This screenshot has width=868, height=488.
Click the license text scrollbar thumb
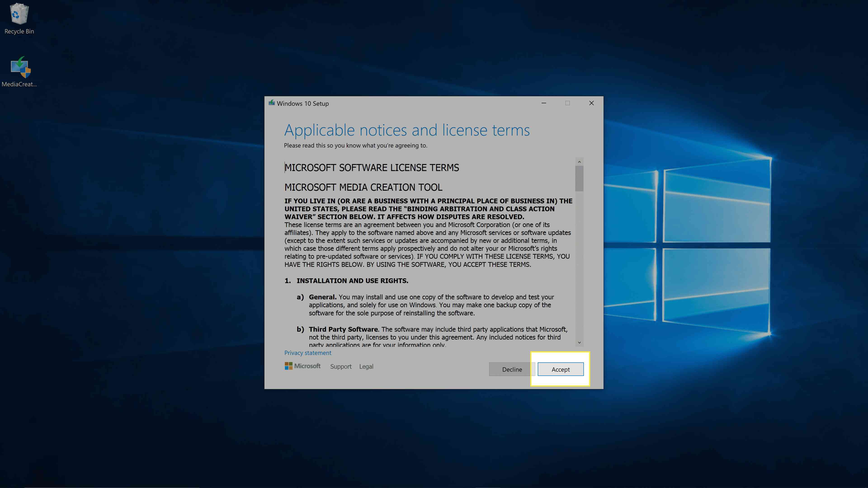point(579,179)
